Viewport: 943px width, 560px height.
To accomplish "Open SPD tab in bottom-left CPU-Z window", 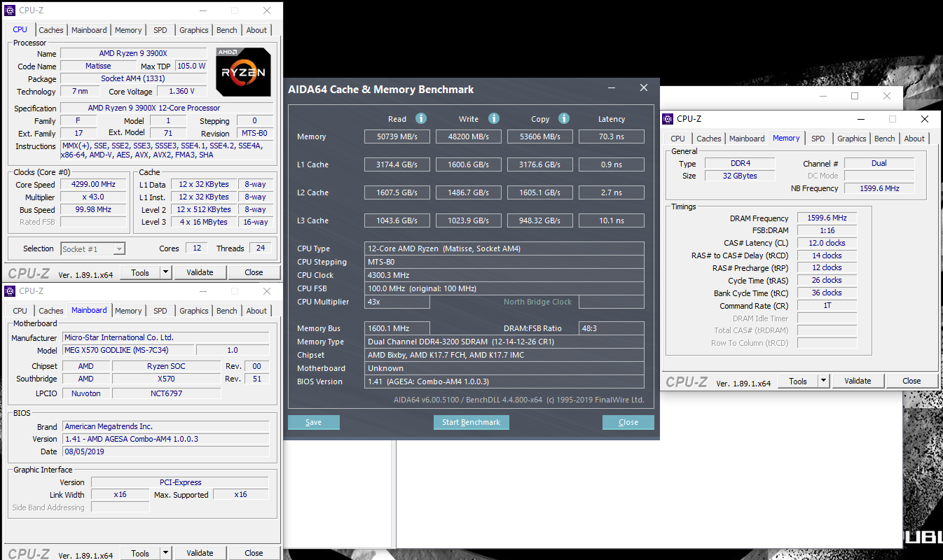I will tap(160, 311).
